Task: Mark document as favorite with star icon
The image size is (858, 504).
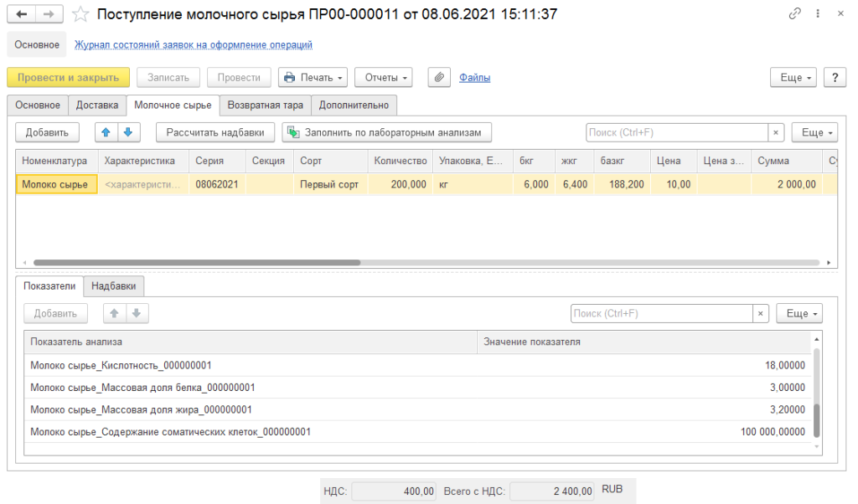Action: 80,14
